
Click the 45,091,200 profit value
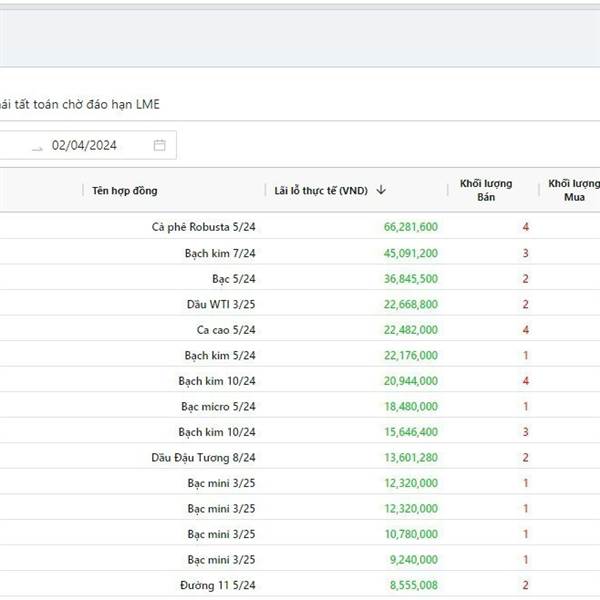411,253
